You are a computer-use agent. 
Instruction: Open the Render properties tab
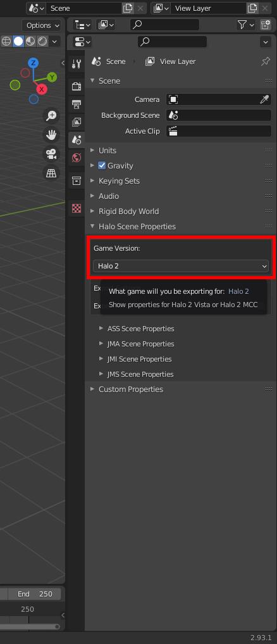(x=77, y=86)
